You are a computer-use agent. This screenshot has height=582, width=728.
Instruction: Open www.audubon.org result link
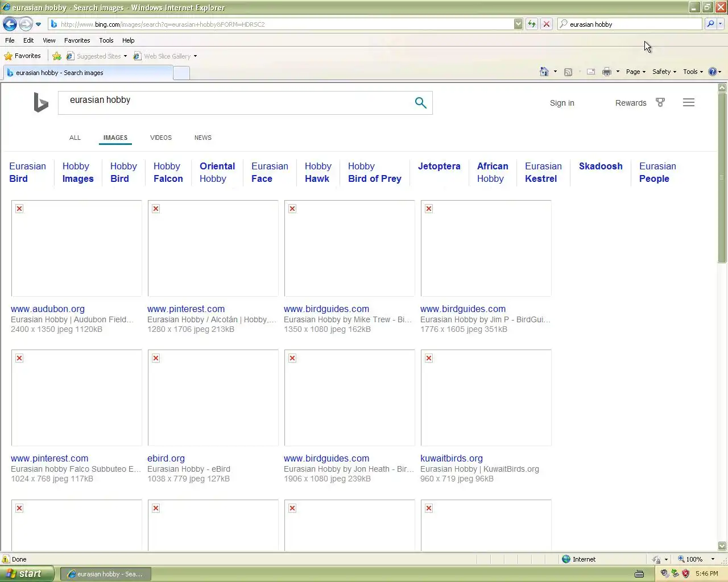[48, 309]
